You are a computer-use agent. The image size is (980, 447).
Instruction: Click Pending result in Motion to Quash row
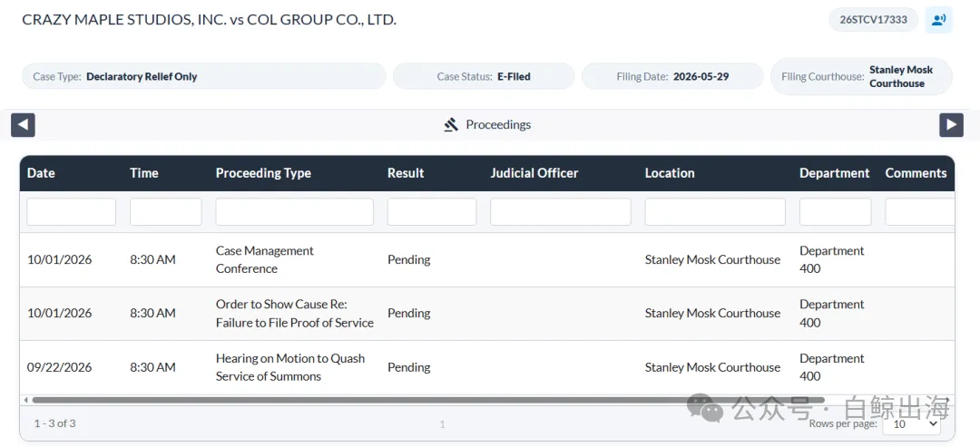408,367
